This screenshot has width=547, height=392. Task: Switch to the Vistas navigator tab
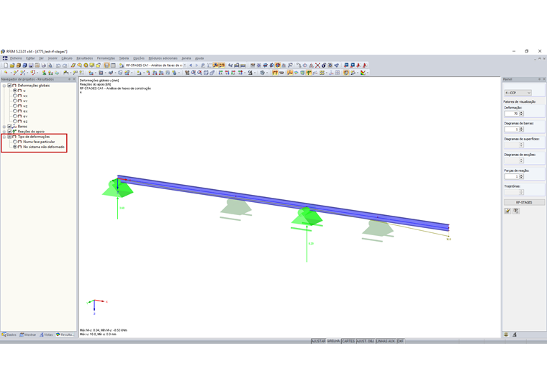pos(46,334)
